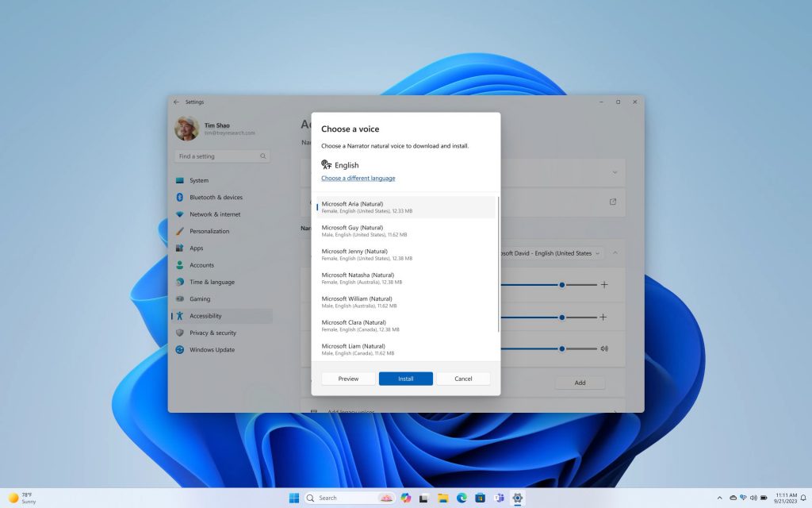This screenshot has width=812, height=508.
Task: Adjust the Narrator speed slider
Action: 561,285
